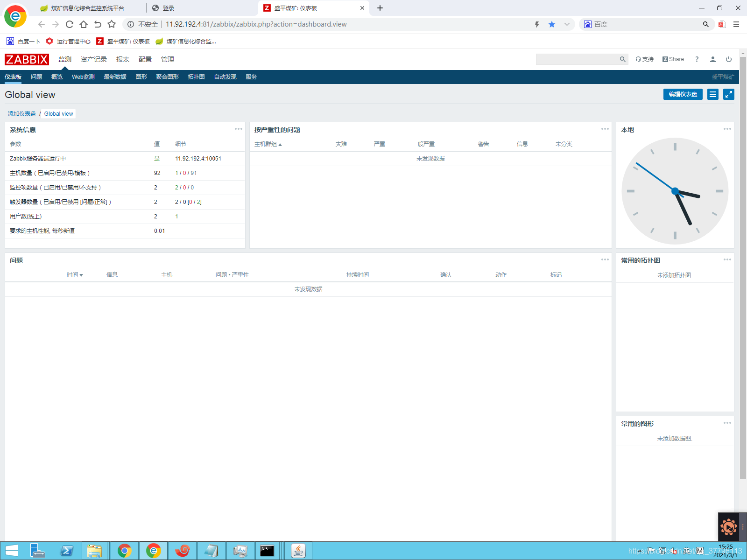Image resolution: width=747 pixels, height=560 pixels.
Task: Open the 常用的拓扑图 widget options dots
Action: 727,259
